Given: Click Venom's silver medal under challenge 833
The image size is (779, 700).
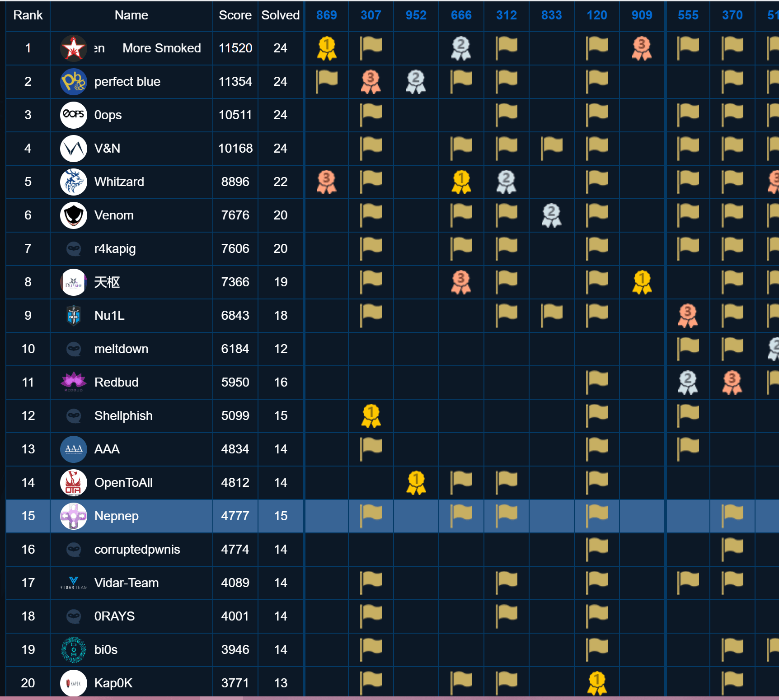Looking at the screenshot, I should click(551, 215).
